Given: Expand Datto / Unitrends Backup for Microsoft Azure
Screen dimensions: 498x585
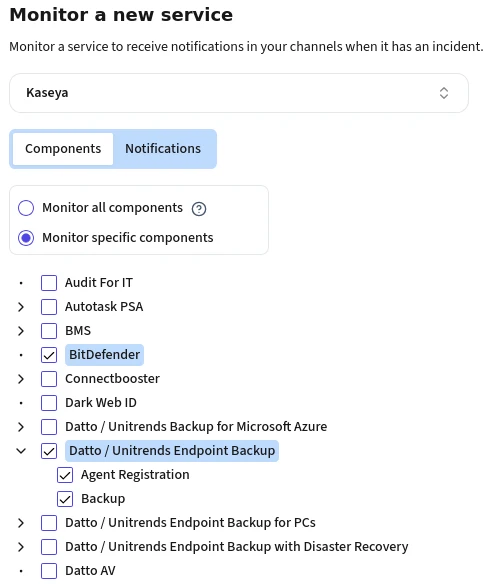Looking at the screenshot, I should point(21,427).
